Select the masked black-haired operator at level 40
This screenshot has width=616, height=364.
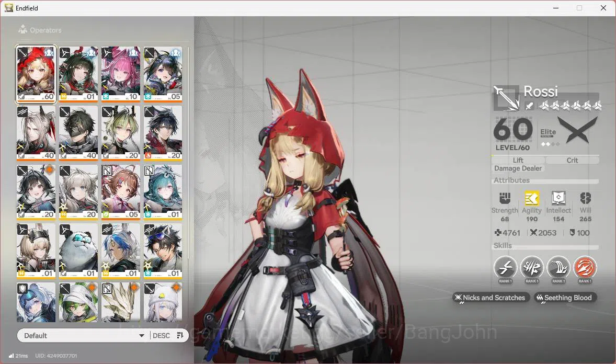(x=78, y=133)
